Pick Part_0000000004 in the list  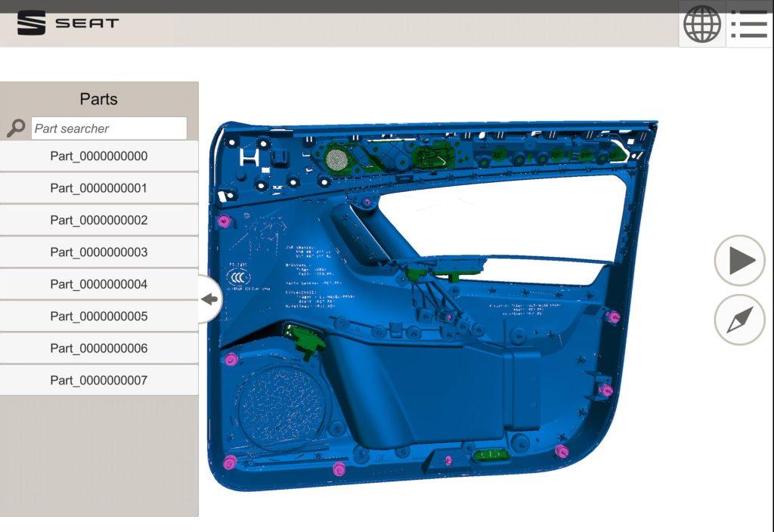pyautogui.click(x=99, y=285)
